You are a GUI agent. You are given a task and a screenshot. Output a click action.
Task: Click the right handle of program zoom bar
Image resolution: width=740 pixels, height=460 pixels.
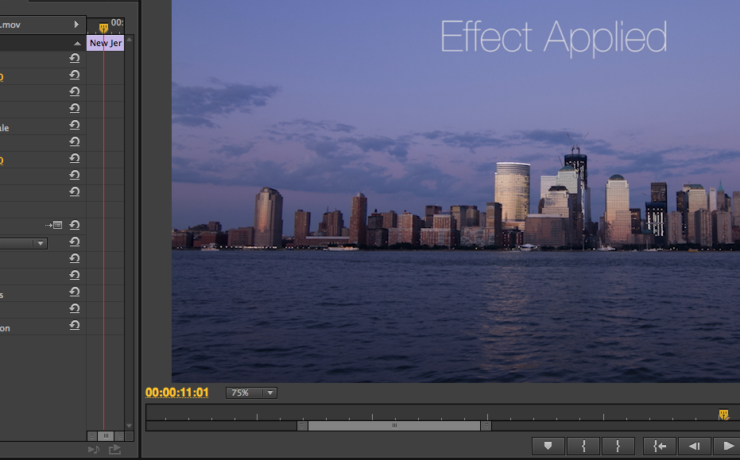pyautogui.click(x=486, y=426)
